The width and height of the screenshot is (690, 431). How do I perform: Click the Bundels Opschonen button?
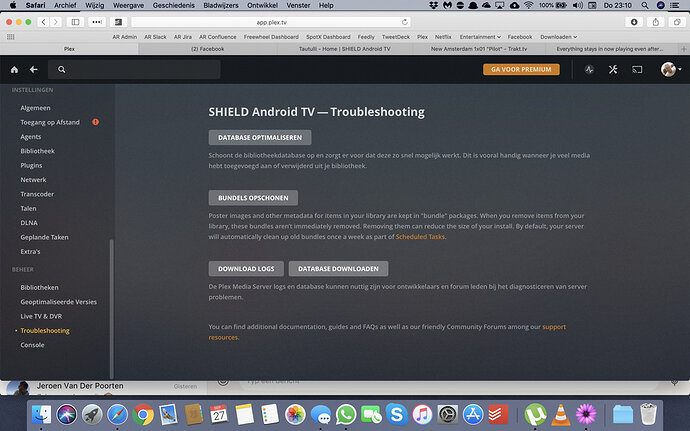pos(253,198)
